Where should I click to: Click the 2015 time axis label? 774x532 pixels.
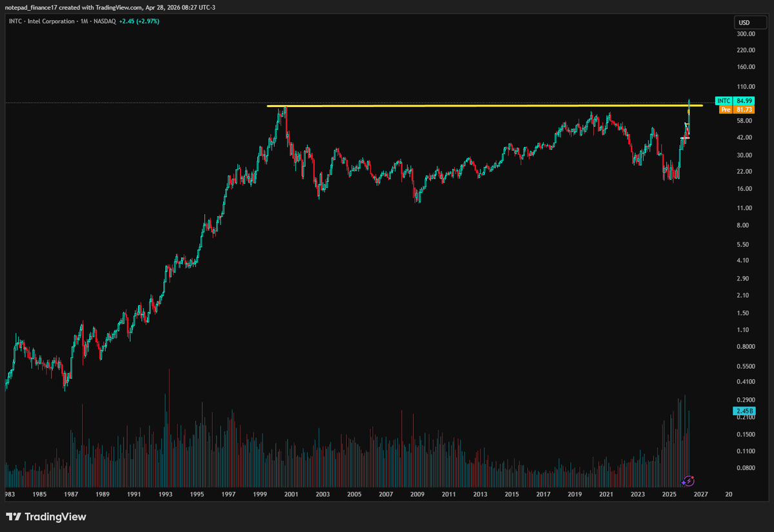(511, 495)
